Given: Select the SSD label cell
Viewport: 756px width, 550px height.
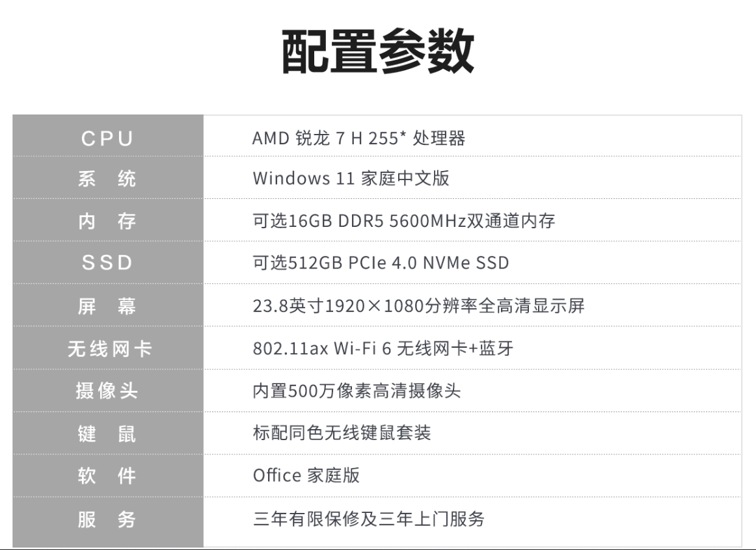Looking at the screenshot, I should coord(107,263).
